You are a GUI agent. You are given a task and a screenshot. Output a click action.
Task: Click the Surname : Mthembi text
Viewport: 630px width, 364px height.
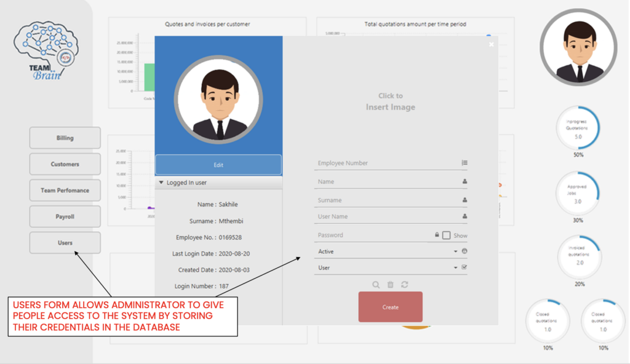click(216, 221)
